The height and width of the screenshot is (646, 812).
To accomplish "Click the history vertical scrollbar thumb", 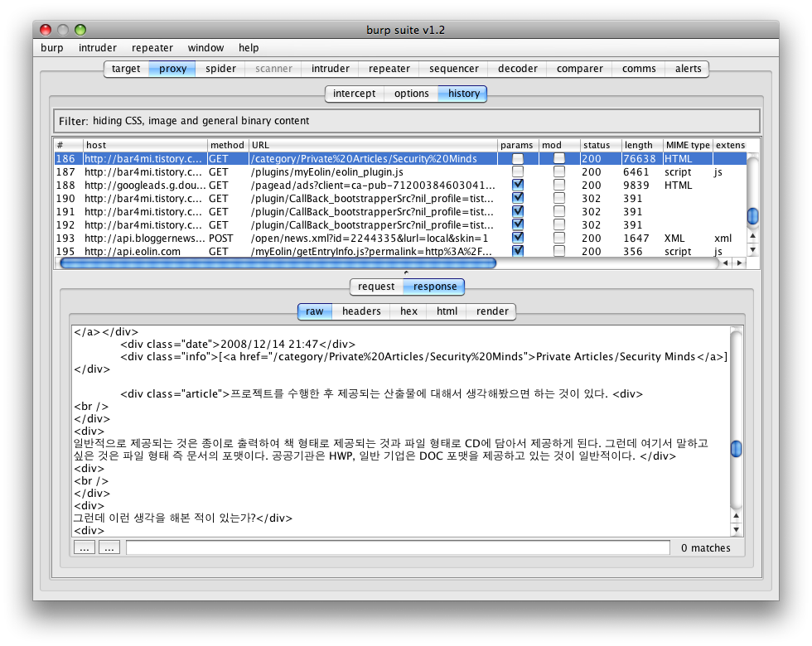I will click(753, 216).
